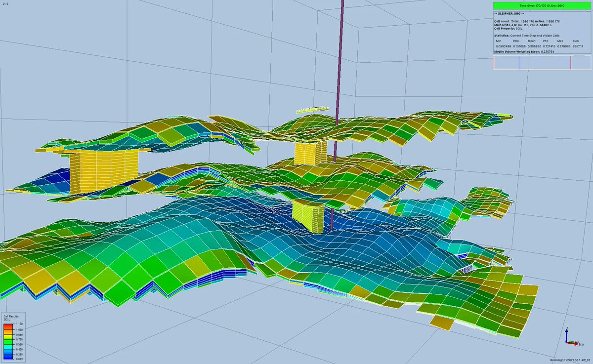Click the Min value 0.0992499

(504, 46)
